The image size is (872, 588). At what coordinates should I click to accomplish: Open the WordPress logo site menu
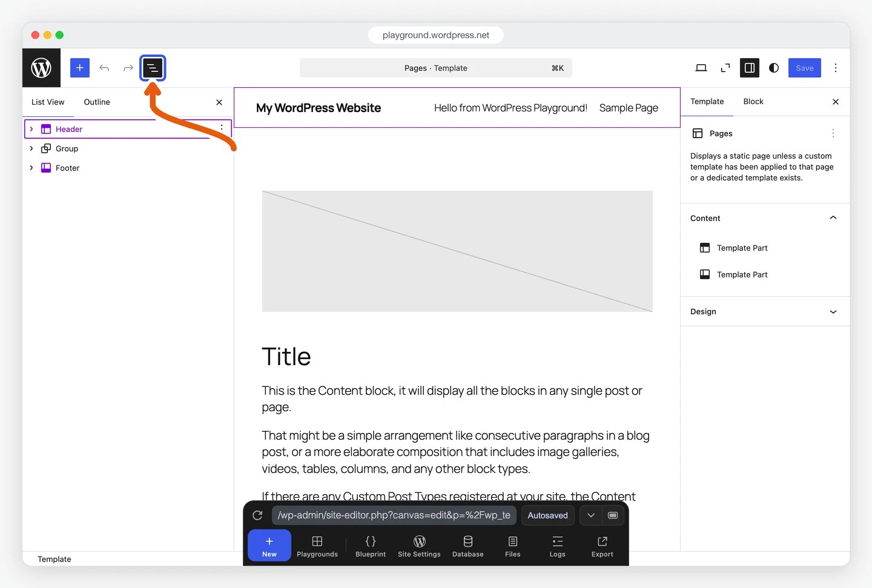pyautogui.click(x=41, y=68)
